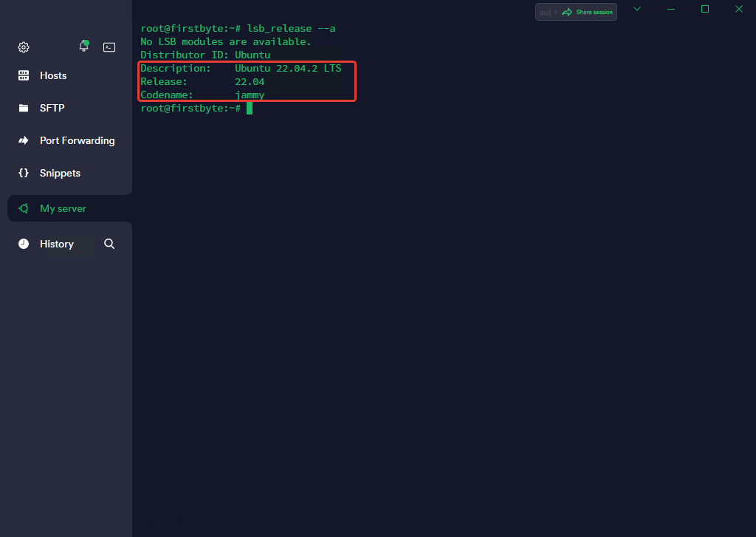
Task: Switch to the My server tab
Action: (63, 208)
